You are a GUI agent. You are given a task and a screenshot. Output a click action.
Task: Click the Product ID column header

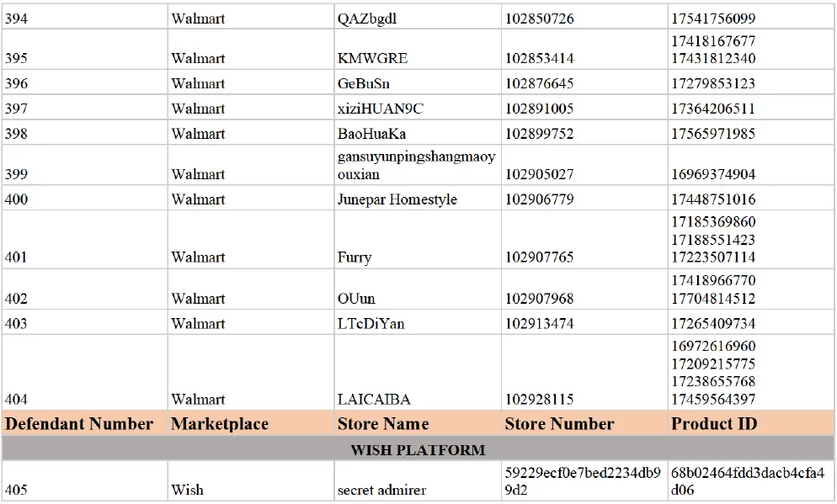coord(714,424)
